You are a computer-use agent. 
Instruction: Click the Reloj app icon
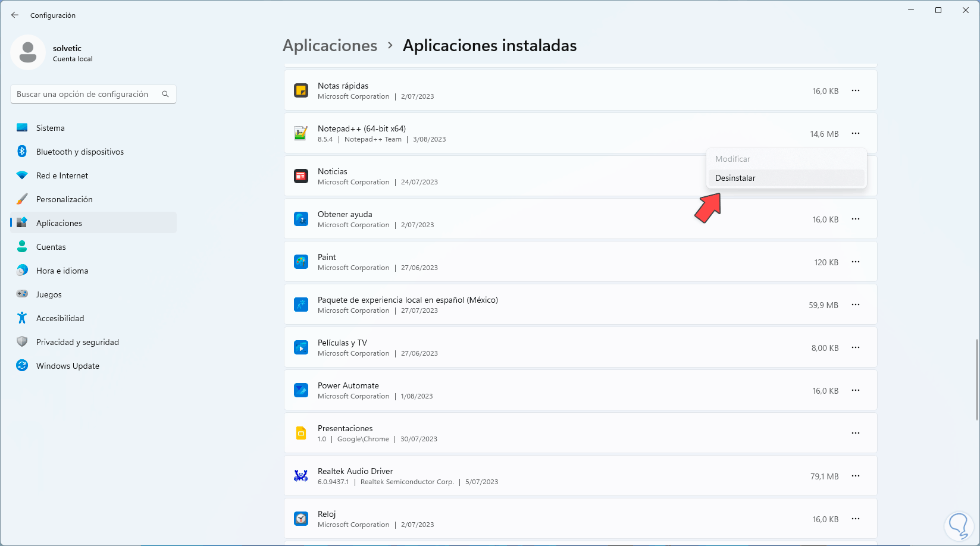301,519
